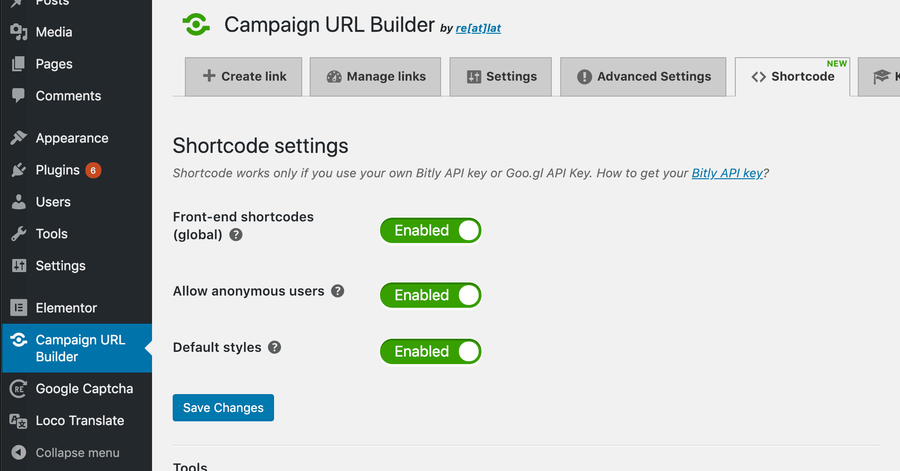Open Settings in the sidebar menu
The width and height of the screenshot is (900, 471).
(x=60, y=266)
